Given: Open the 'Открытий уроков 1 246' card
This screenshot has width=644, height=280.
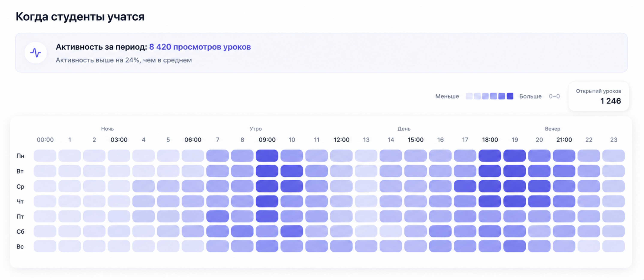Looking at the screenshot, I should (599, 96).
